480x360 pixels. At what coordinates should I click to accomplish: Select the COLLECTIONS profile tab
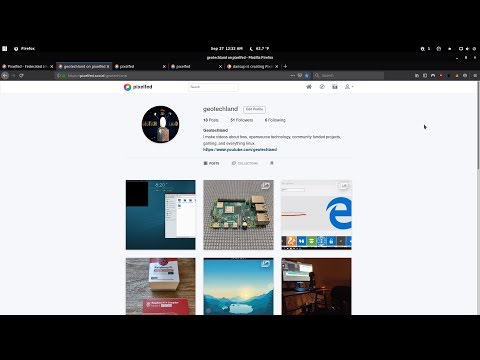[245, 163]
